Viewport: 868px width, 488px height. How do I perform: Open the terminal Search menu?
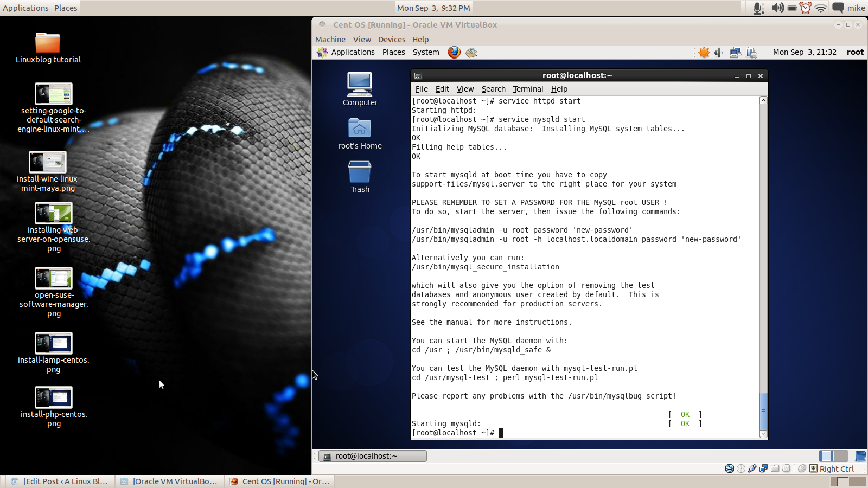[493, 89]
